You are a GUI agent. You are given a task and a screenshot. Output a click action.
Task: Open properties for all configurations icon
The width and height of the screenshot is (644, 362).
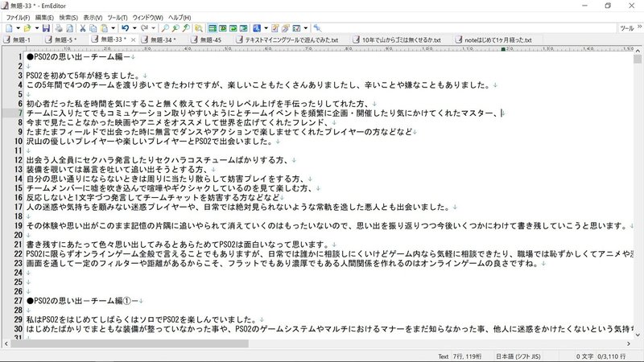[286, 28]
